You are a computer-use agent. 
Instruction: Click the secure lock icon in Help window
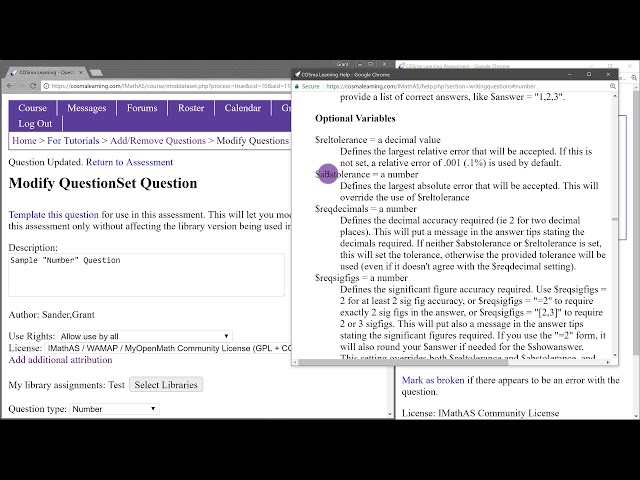click(297, 86)
